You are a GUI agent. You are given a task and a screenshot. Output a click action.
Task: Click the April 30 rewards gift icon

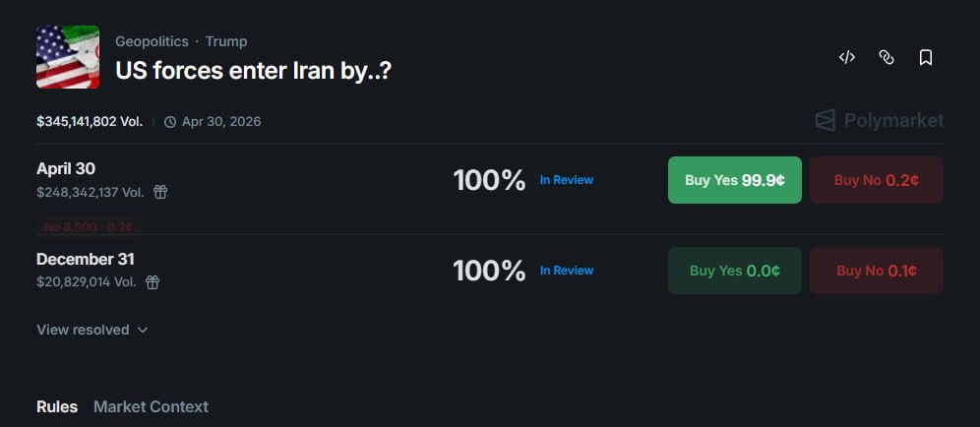tap(160, 192)
